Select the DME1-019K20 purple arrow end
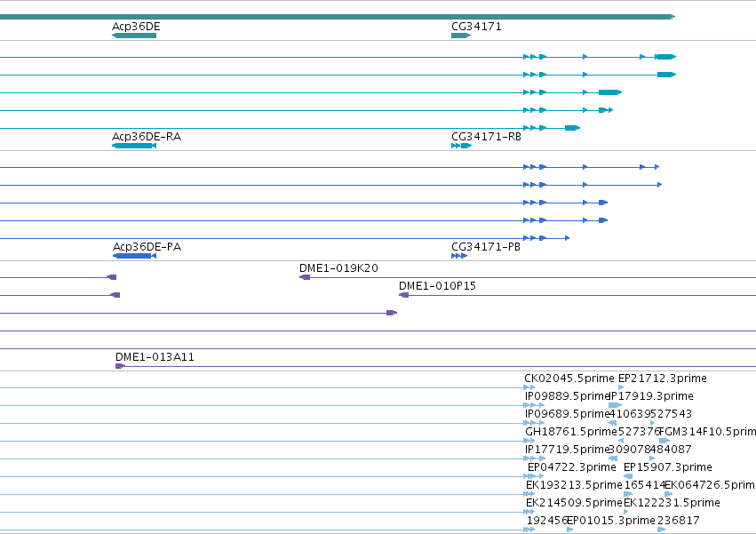The image size is (756, 534). pyautogui.click(x=305, y=277)
